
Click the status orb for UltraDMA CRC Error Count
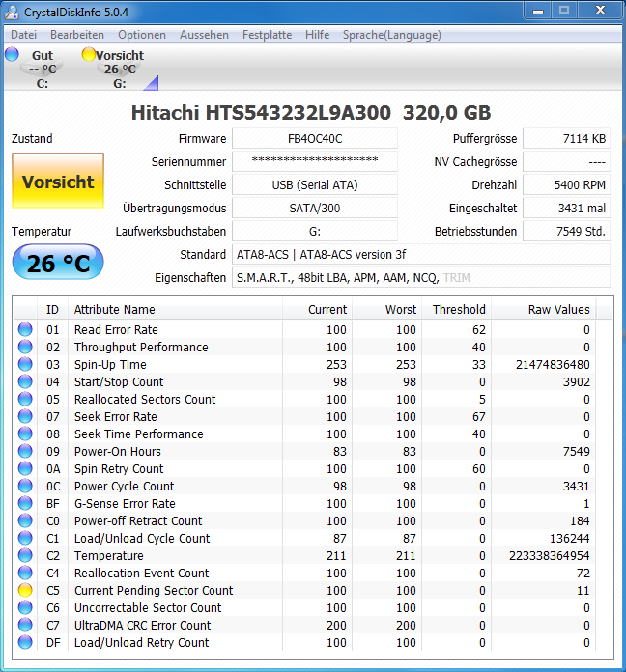pos(25,625)
